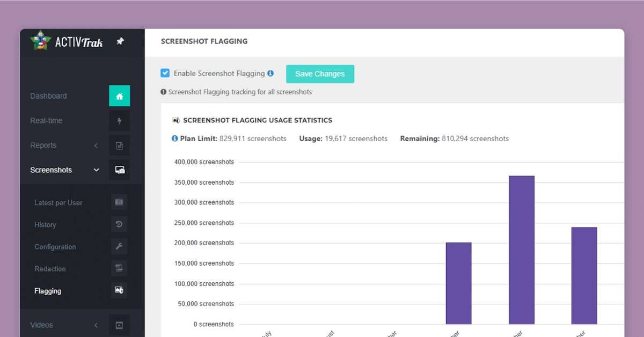Click the Screenshot Flagging tracking notice text
Viewport: 644px width, 337px height.
240,92
